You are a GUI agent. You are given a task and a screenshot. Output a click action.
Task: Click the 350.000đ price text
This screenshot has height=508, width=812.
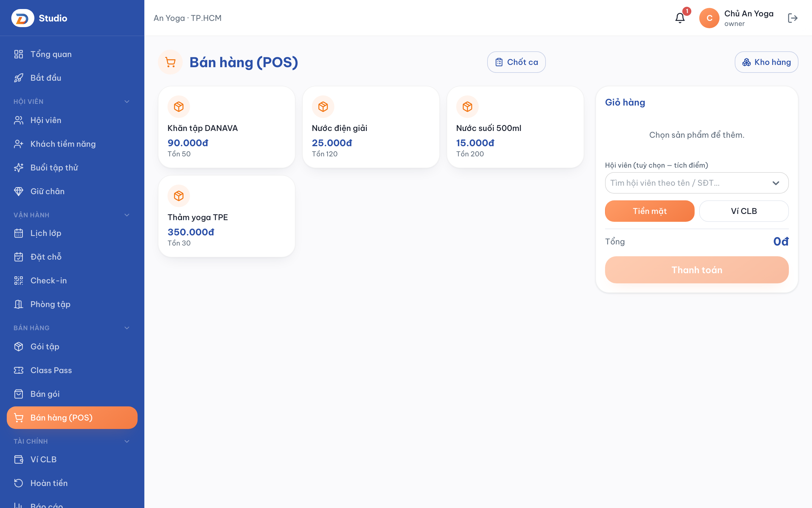tap(191, 232)
